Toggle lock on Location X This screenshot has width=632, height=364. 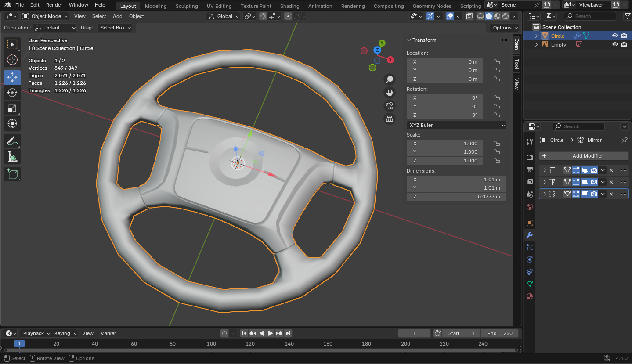click(497, 62)
